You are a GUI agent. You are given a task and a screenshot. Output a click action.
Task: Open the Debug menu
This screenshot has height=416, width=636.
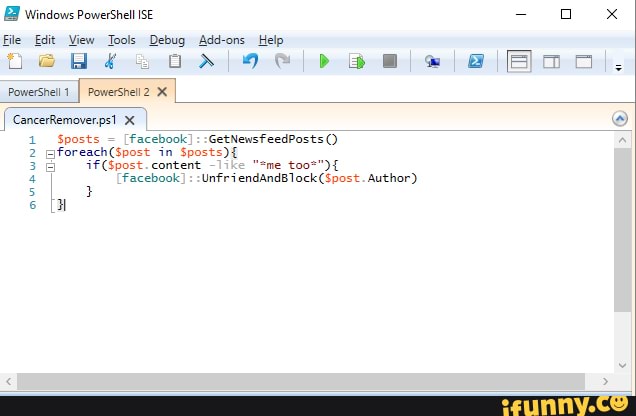167,40
